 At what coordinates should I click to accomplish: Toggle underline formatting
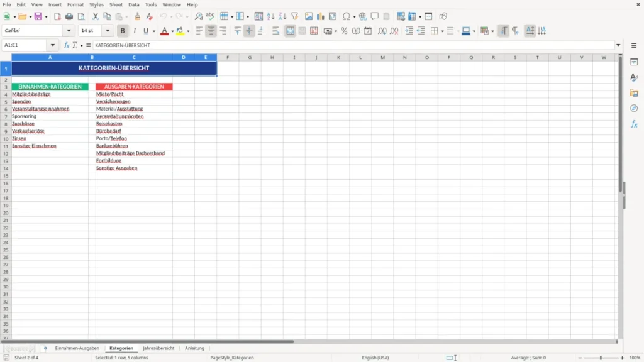[x=145, y=31]
